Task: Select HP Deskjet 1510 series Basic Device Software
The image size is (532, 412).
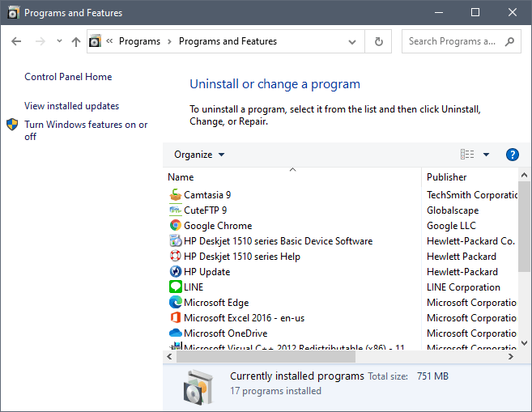Action: [x=279, y=240]
